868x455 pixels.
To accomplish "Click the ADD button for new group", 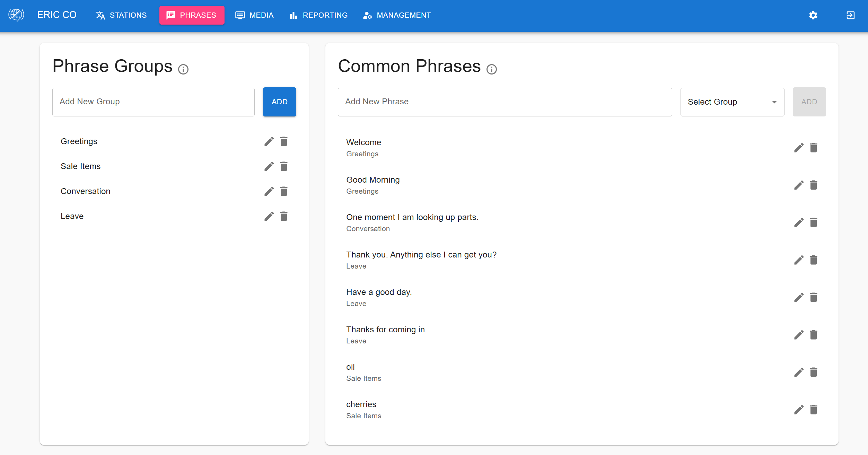I will pyautogui.click(x=279, y=102).
